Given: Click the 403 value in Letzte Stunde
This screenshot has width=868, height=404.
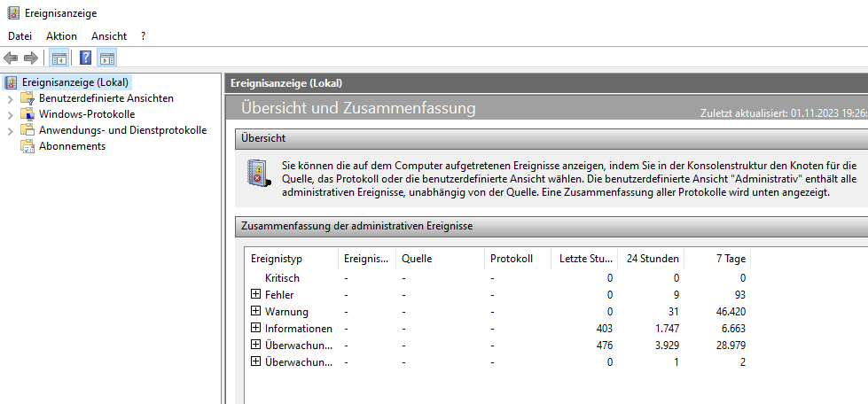Looking at the screenshot, I should tap(604, 328).
